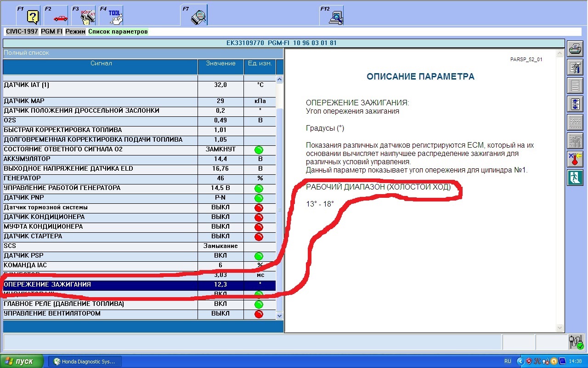588x368 pixels.
Task: Select the ДАТЧИК MAP row
Action: pyautogui.click(x=100, y=101)
